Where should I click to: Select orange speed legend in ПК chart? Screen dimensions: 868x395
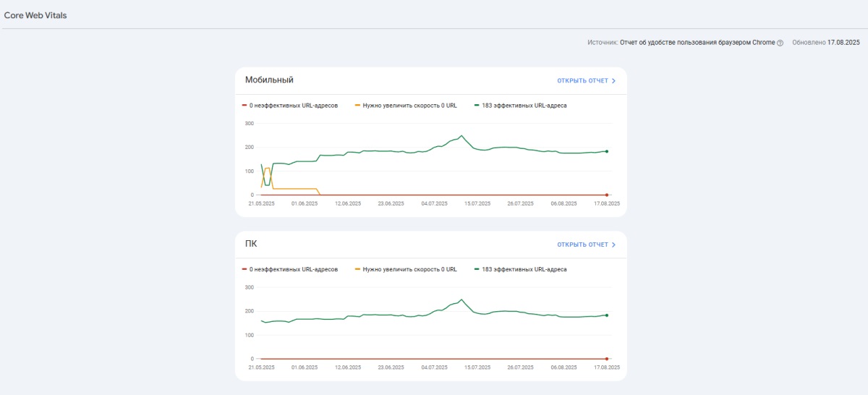tap(406, 269)
